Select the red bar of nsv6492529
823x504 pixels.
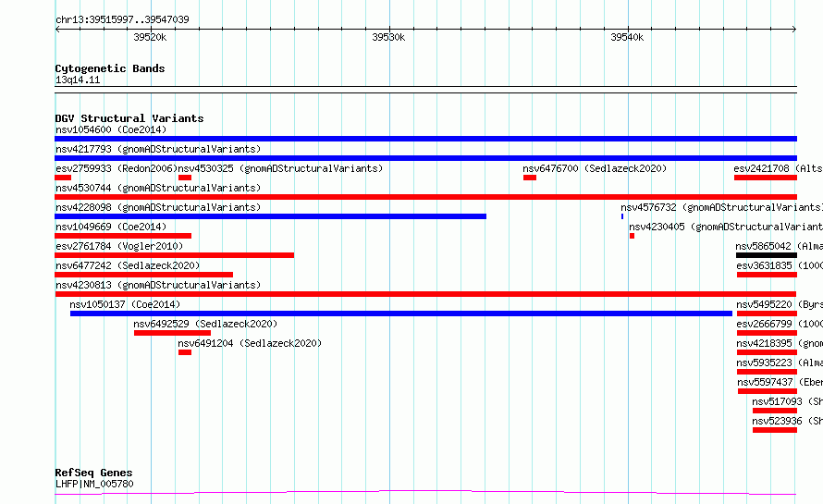(172, 333)
